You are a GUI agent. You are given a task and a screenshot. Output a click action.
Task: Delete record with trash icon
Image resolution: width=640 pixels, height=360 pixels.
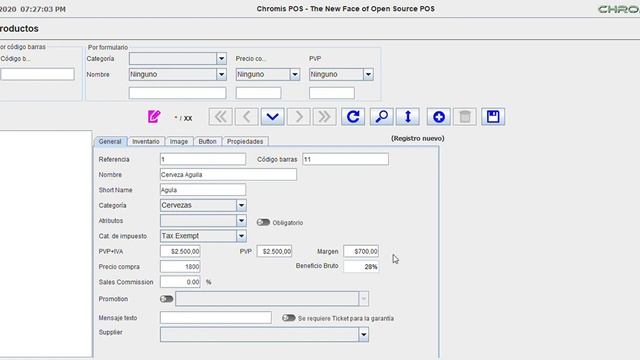(x=464, y=117)
